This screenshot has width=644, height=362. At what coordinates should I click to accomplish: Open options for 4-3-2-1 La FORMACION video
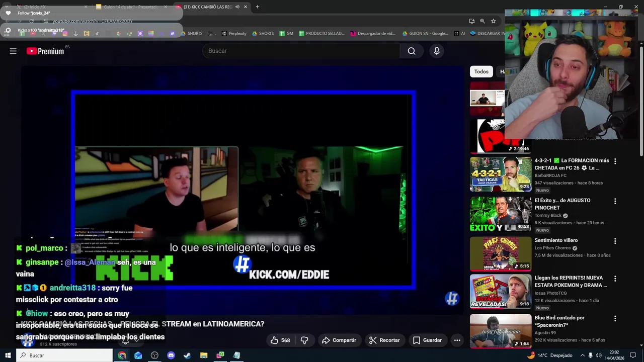pos(615,161)
